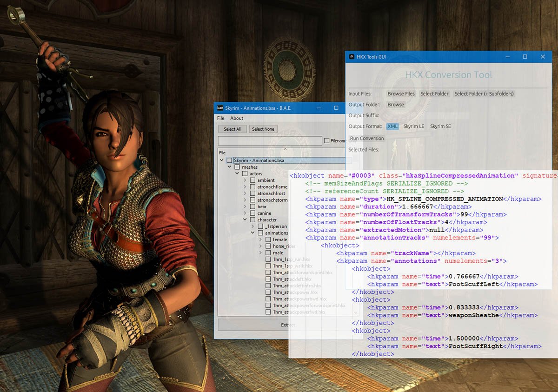
Task: Check the actors folder checkbox
Action: tap(245, 173)
